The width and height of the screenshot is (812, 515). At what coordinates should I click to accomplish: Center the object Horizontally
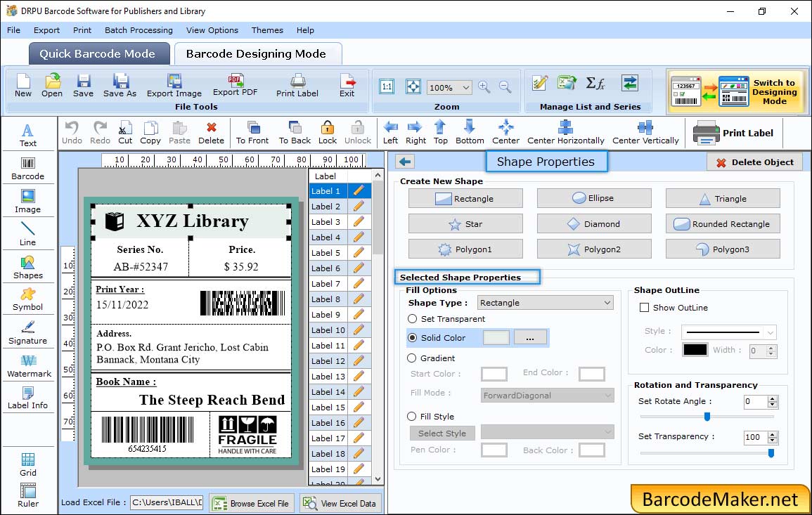(565, 133)
